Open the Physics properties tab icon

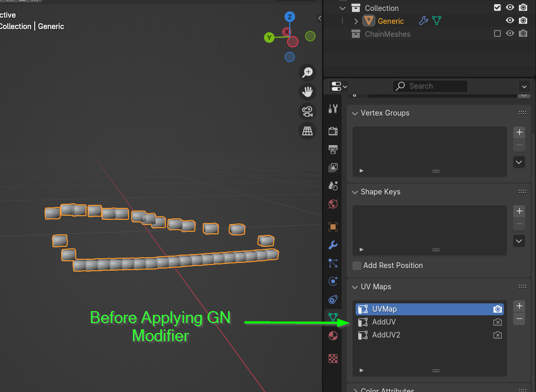333,281
